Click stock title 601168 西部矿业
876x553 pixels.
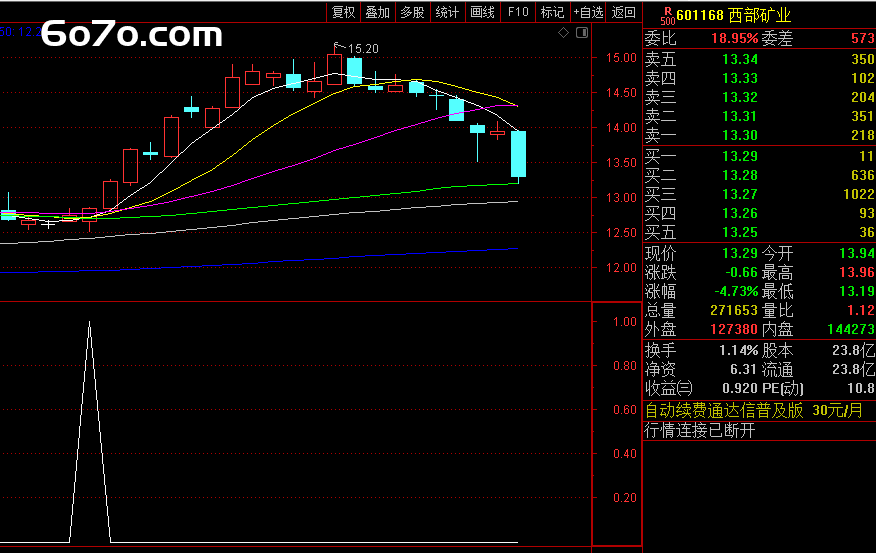[734, 15]
